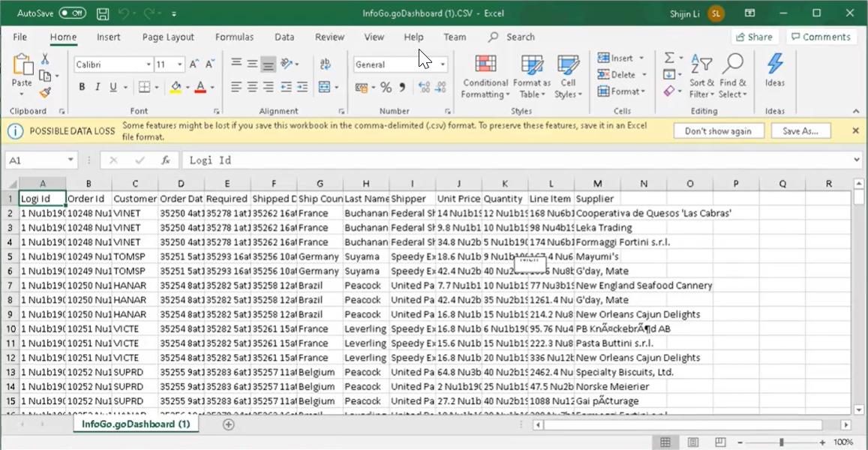Viewport: 868px width, 450px height.
Task: Click the Clear eraser icon
Action: (x=669, y=91)
